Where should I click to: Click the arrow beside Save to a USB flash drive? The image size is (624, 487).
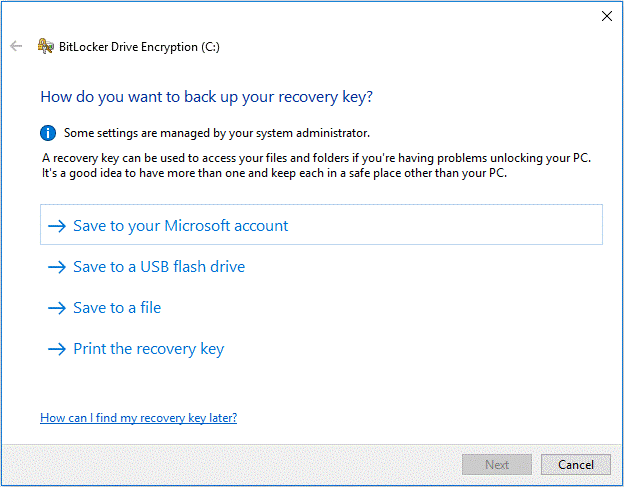57,267
